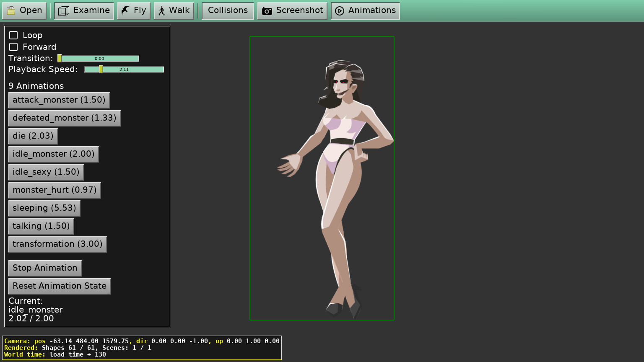Select idle_monster animation button
This screenshot has height=362, width=644.
pyautogui.click(x=54, y=154)
